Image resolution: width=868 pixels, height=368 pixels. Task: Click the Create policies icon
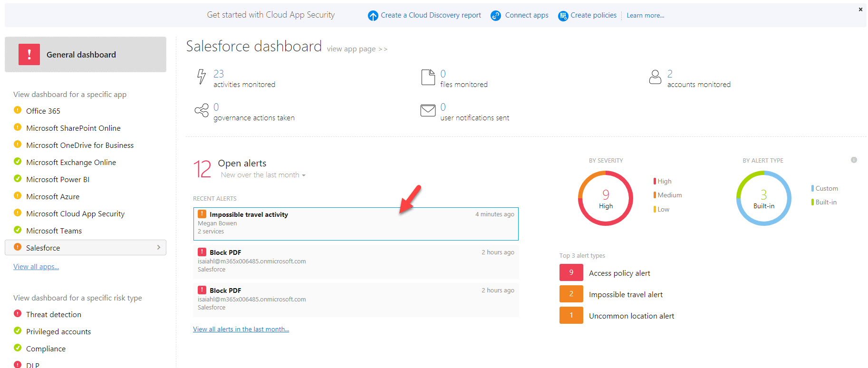(563, 16)
